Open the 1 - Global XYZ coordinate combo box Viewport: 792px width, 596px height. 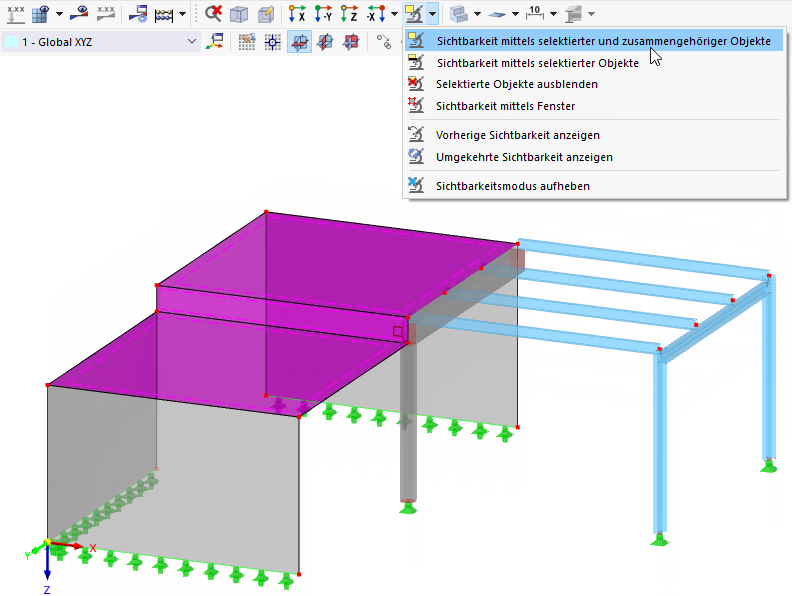click(101, 42)
